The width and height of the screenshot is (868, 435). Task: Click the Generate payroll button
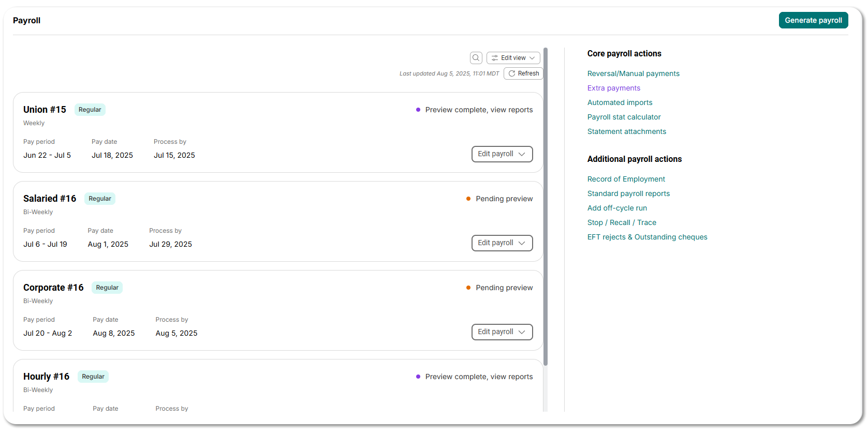(x=813, y=20)
